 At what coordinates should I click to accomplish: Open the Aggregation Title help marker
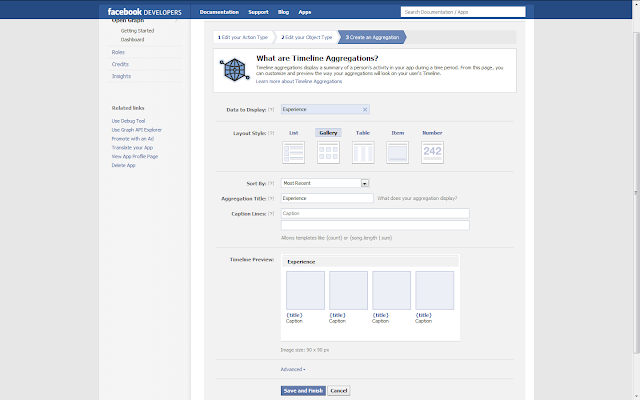click(x=271, y=199)
